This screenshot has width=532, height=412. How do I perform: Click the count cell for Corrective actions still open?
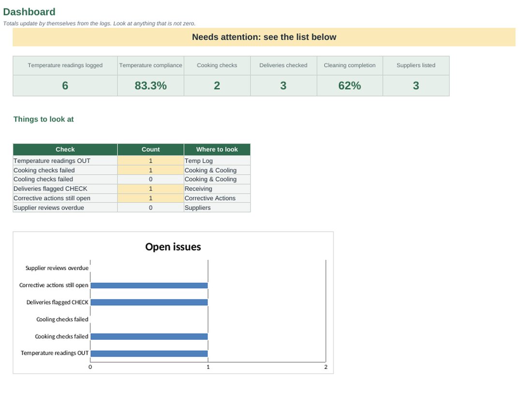click(x=150, y=198)
